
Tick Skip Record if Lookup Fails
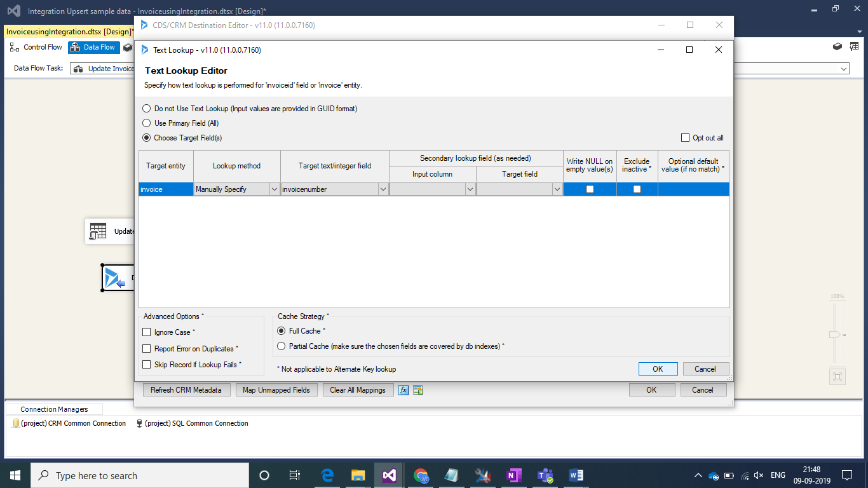tap(147, 365)
